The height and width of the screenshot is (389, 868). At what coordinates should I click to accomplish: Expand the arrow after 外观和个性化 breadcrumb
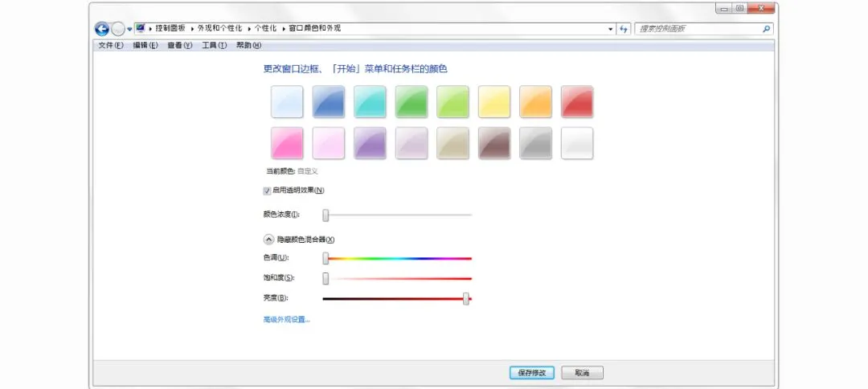[248, 28]
